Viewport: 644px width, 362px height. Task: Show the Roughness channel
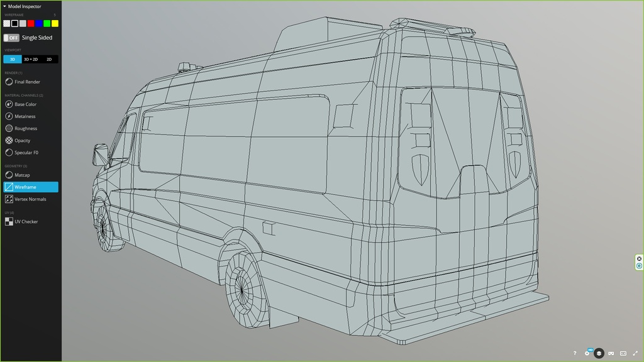(x=26, y=128)
